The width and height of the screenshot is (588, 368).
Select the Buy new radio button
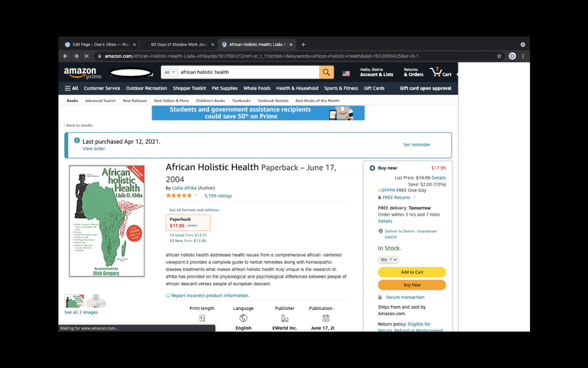(372, 168)
